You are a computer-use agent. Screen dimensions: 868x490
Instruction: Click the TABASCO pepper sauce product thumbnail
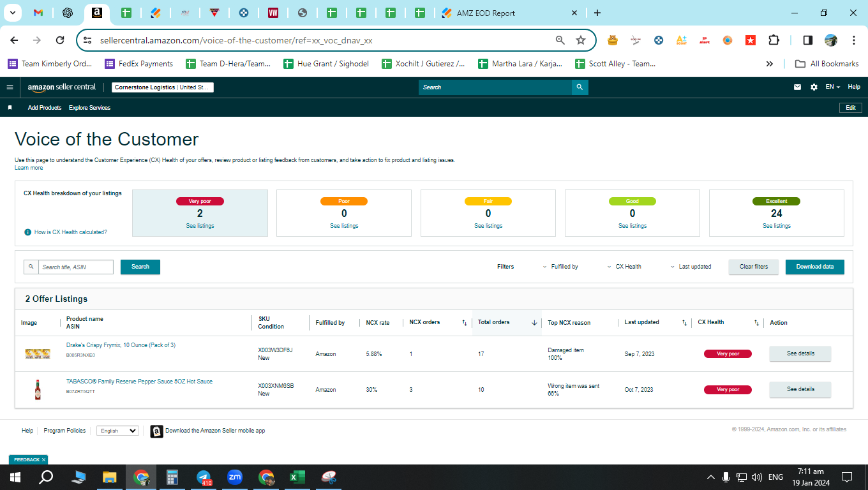38,389
